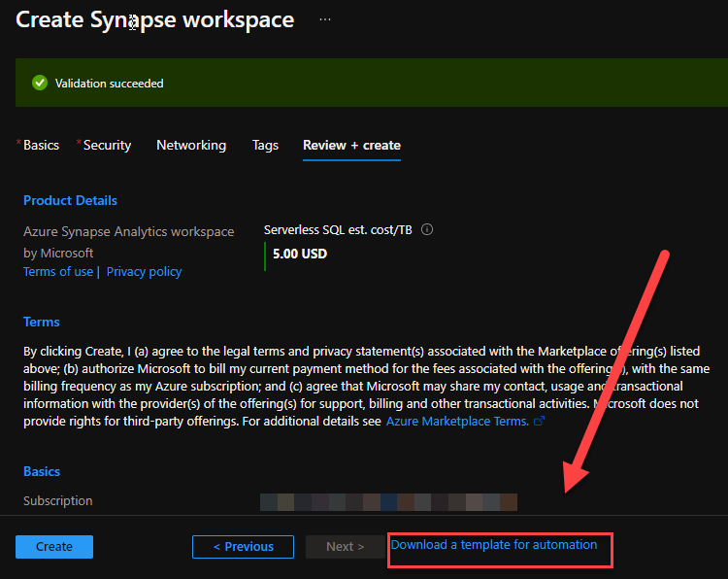728x579 pixels.
Task: Go back with the Previous button
Action: (x=243, y=547)
